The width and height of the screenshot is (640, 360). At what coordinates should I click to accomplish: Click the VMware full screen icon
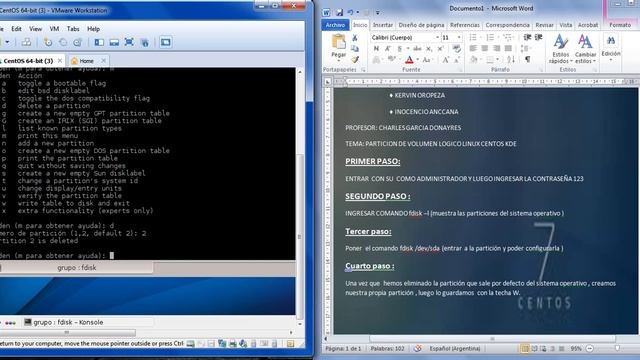pos(129,42)
